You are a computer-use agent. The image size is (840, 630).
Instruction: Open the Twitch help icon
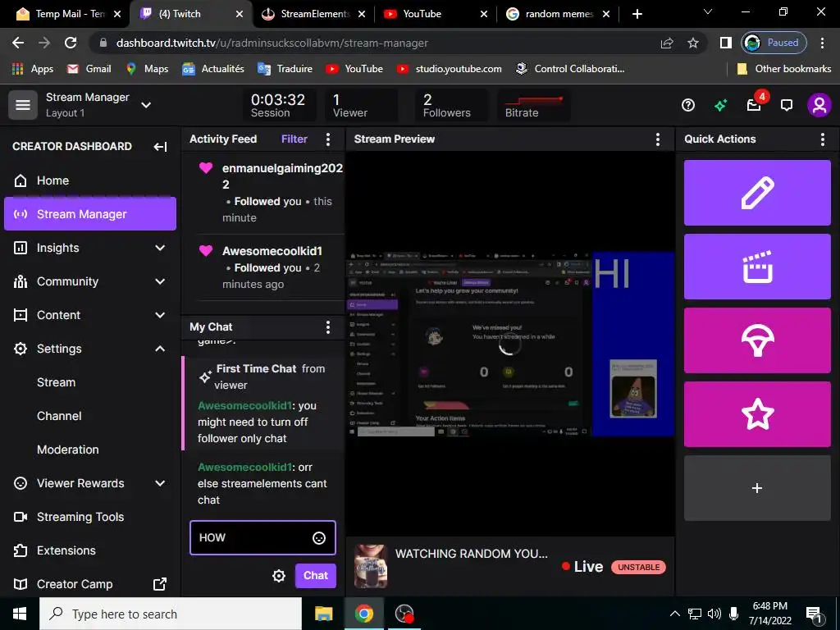[688, 105]
